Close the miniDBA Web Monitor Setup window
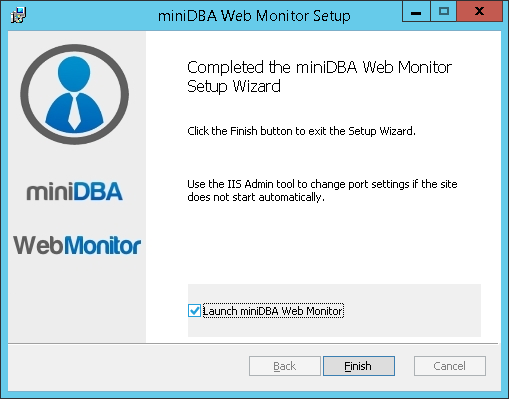This screenshot has height=399, width=509. pyautogui.click(x=480, y=12)
